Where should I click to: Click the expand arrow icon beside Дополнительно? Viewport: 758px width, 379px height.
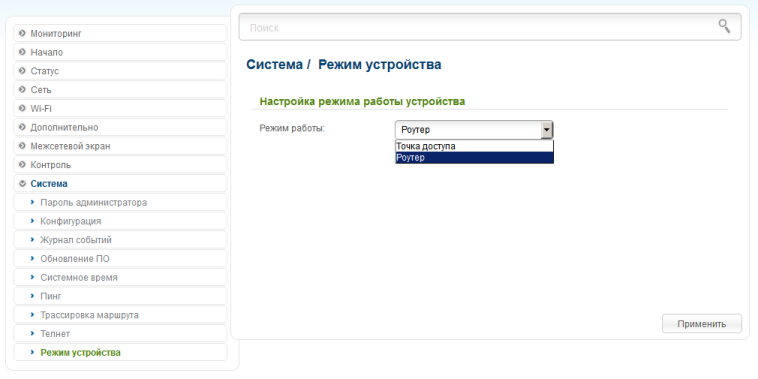[22, 127]
